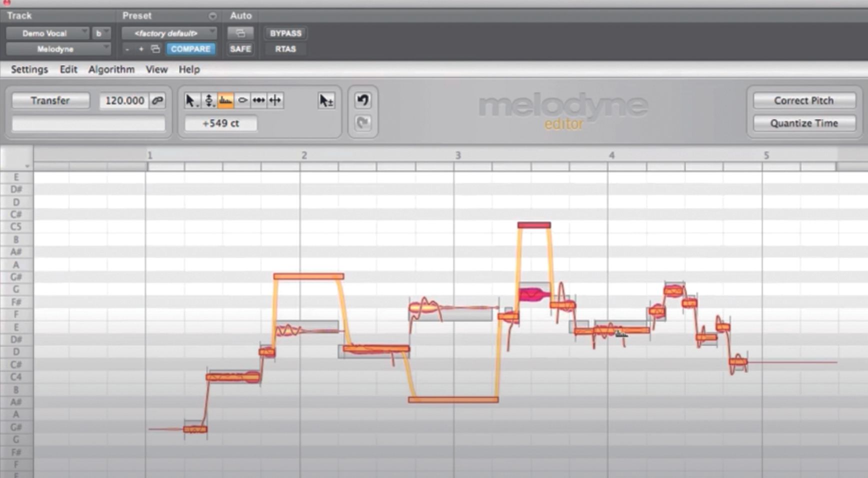This screenshot has height=478, width=868.
Task: Select the highlighted Formant tool
Action: pyautogui.click(x=225, y=100)
